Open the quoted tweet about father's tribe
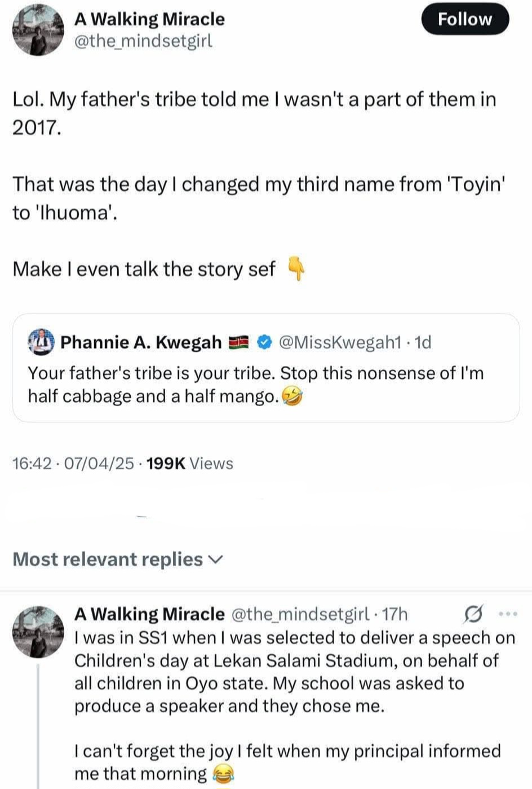 tap(265, 385)
